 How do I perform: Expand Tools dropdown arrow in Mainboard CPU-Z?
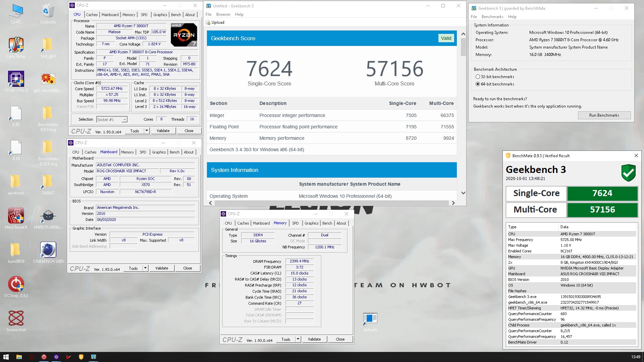(x=145, y=268)
